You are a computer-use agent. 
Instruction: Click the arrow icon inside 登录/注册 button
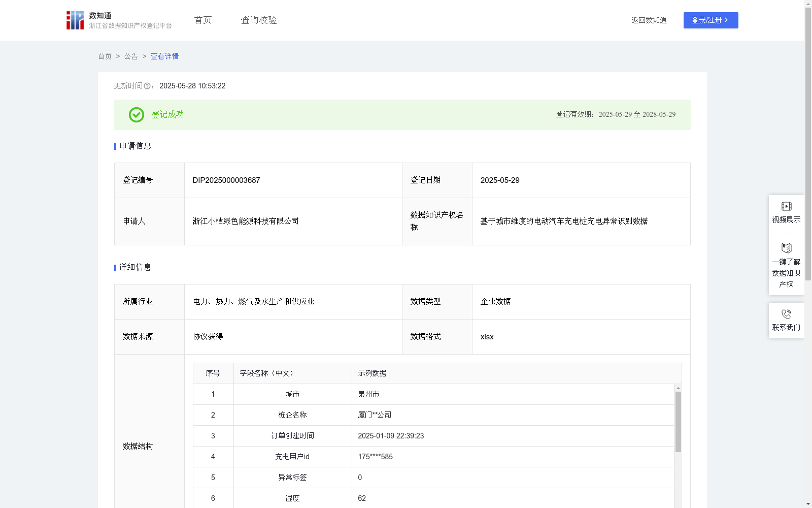(x=726, y=20)
